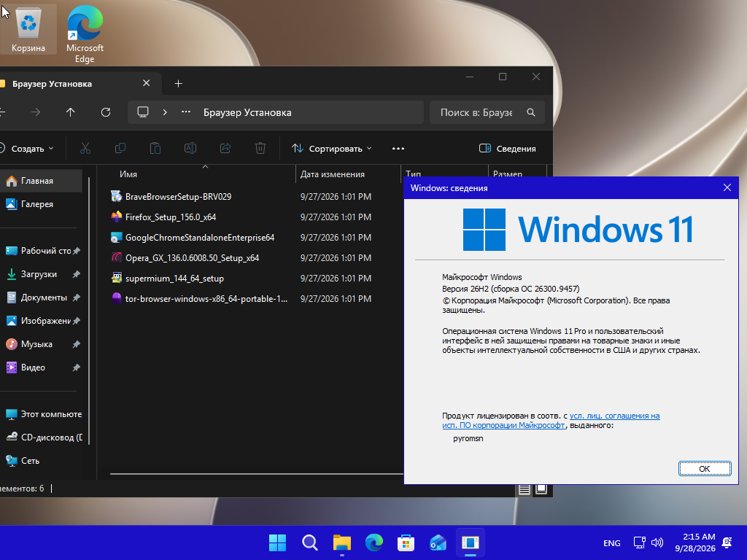Open Microsoft Store from the taskbar

click(x=406, y=542)
